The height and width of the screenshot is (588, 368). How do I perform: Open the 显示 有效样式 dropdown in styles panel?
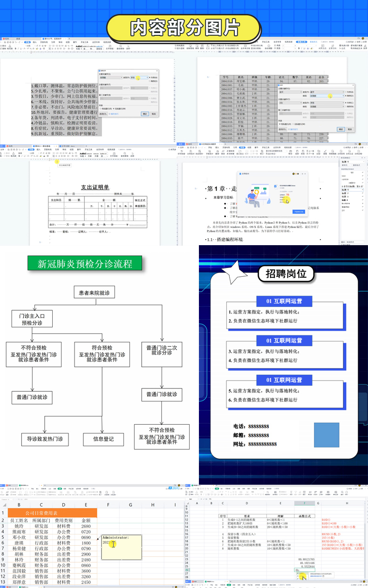(x=355, y=242)
